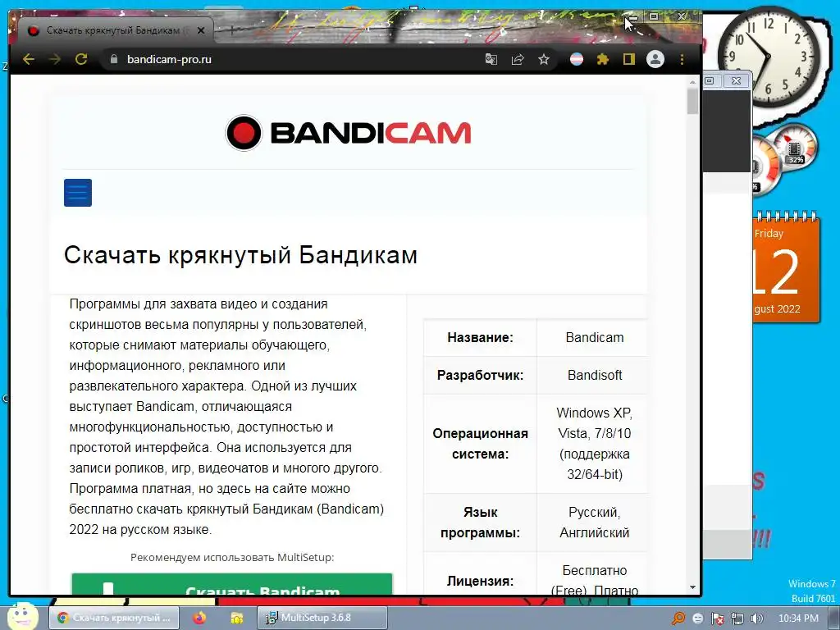Screen dimensions: 840x630
Task: Click the Разработчик: table cell
Action: point(480,375)
